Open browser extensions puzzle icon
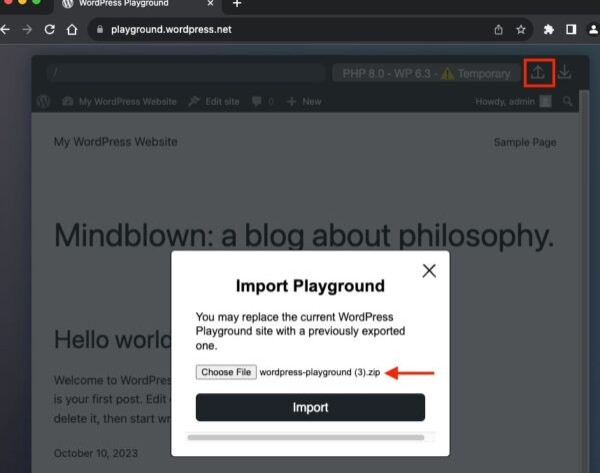600x473 pixels. [x=549, y=29]
